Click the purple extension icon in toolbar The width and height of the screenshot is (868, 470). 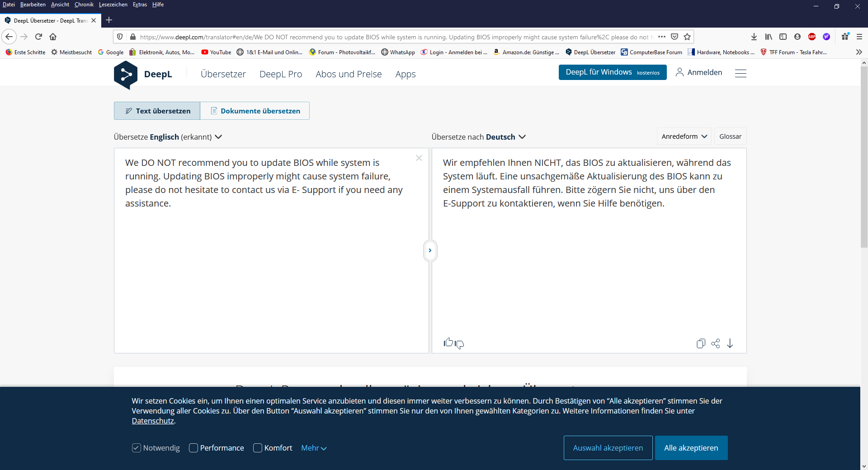pos(826,37)
